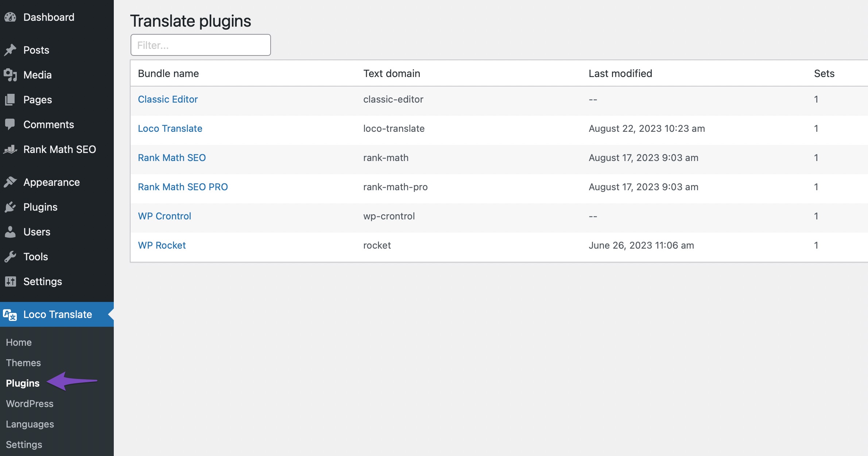Open the Languages submenu item
Image resolution: width=868 pixels, height=456 pixels.
pos(30,424)
